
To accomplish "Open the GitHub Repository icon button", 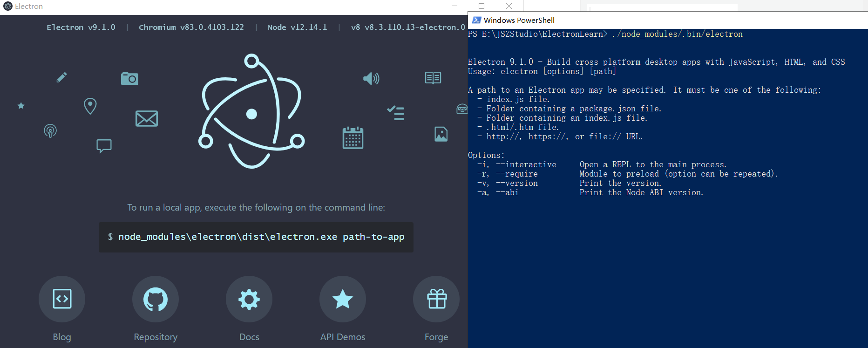I will coord(156,299).
